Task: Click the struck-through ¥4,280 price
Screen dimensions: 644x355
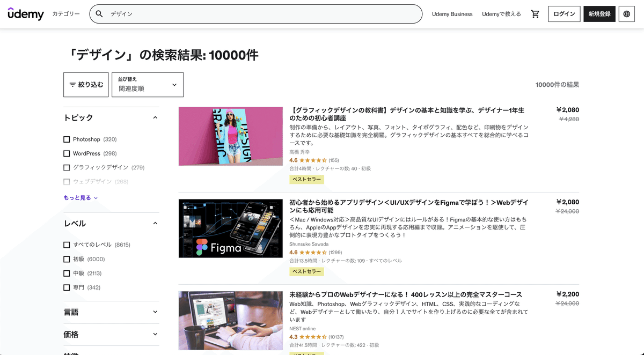Action: tap(569, 119)
